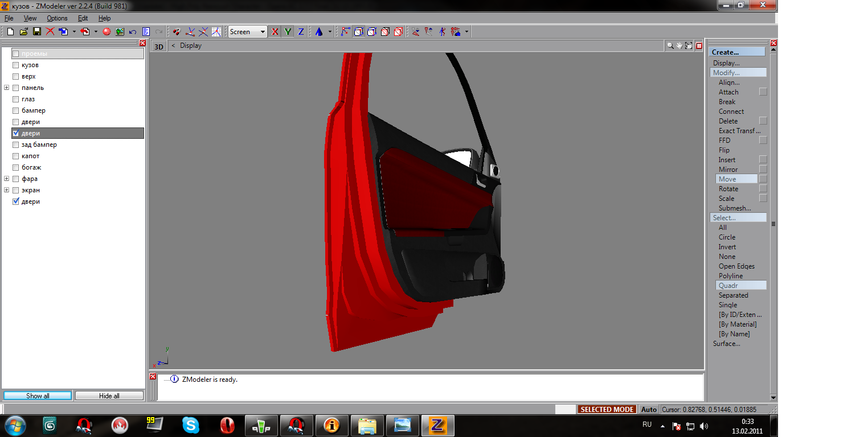Image resolution: width=868 pixels, height=437 pixels.
Task: Click the viewport pan hand icon
Action: 679,46
